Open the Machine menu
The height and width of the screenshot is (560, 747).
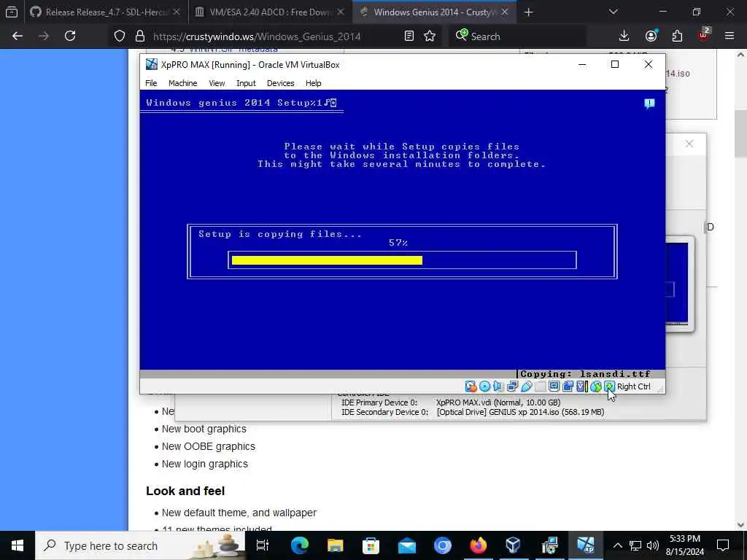[182, 83]
